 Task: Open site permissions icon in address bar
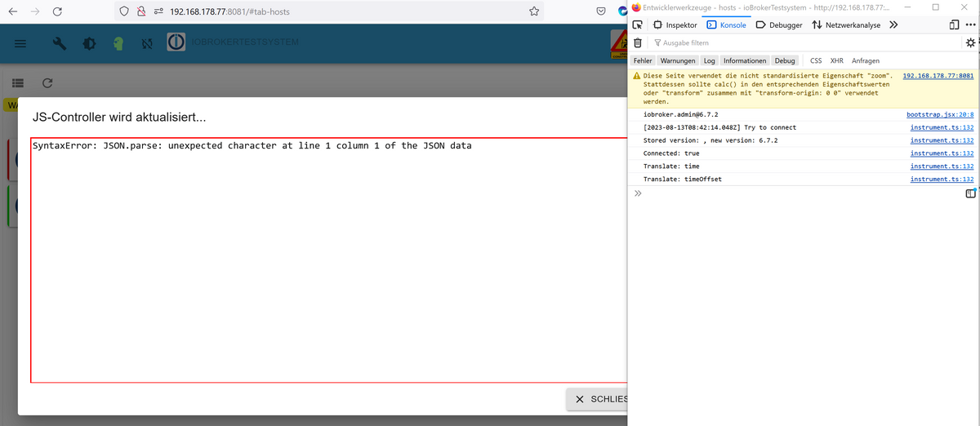click(158, 11)
